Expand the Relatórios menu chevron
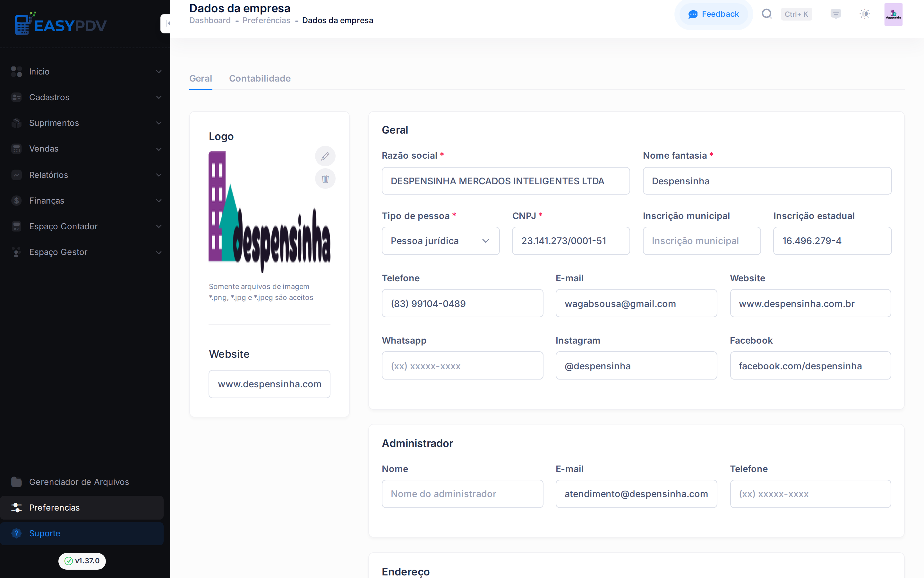 coord(159,175)
